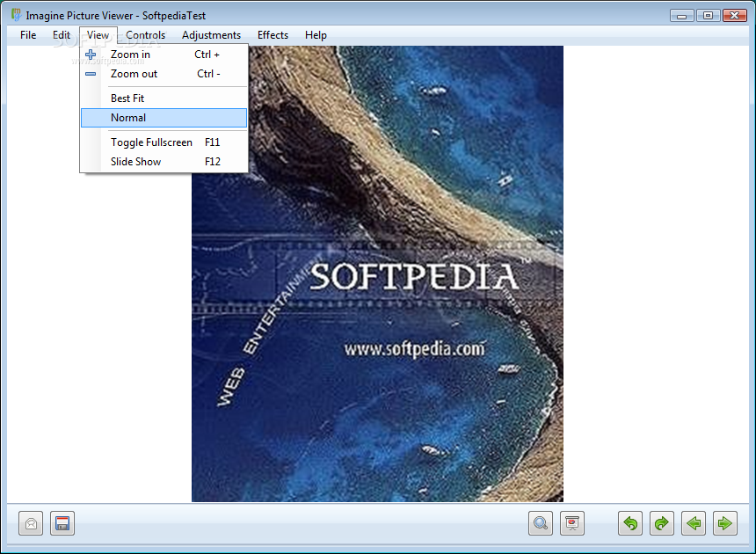Click the minus icon beside Zoom out
756x554 pixels.
tap(91, 74)
